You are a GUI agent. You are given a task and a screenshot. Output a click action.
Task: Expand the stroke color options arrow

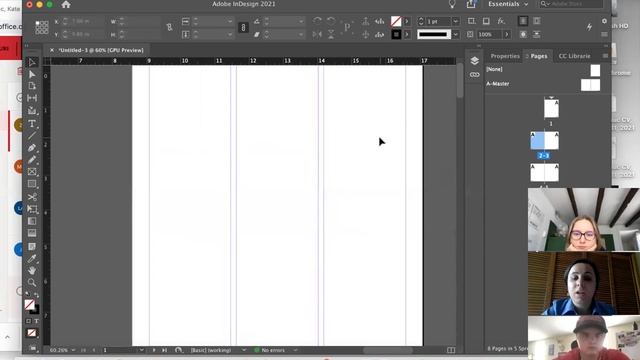pos(407,35)
